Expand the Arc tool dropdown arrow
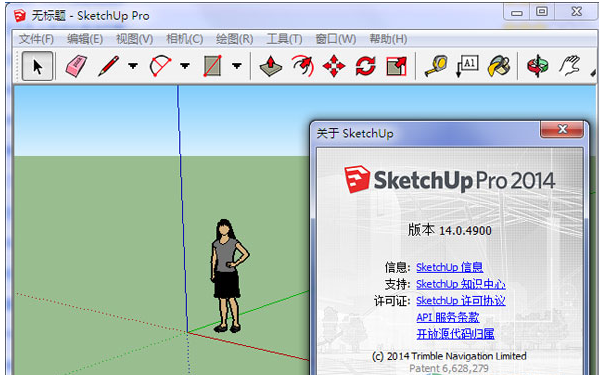Screen dimensions: 599x375 pos(185,66)
